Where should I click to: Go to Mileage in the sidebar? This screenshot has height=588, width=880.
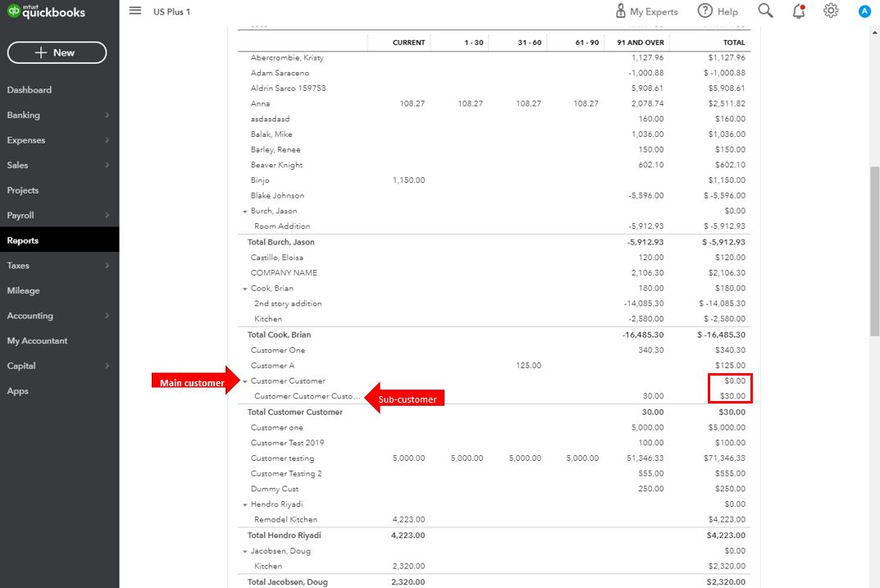click(x=23, y=291)
